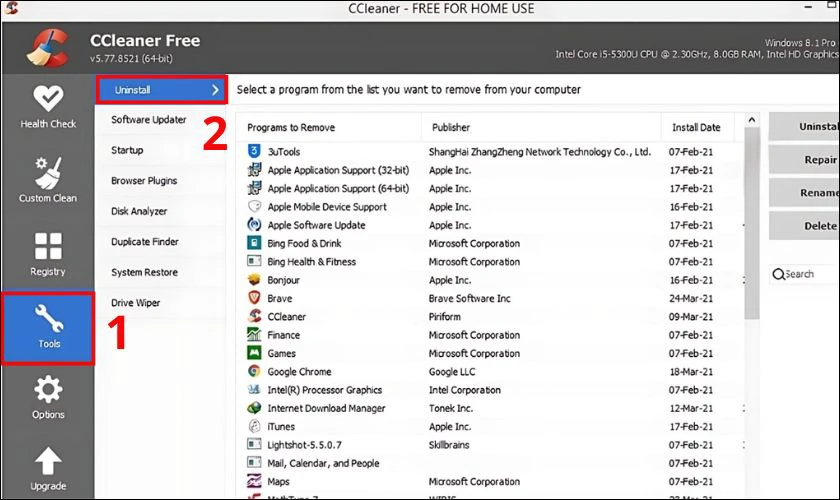840x500 pixels.
Task: Click the Apple Application Support (32-bit) icon
Action: pos(254,170)
